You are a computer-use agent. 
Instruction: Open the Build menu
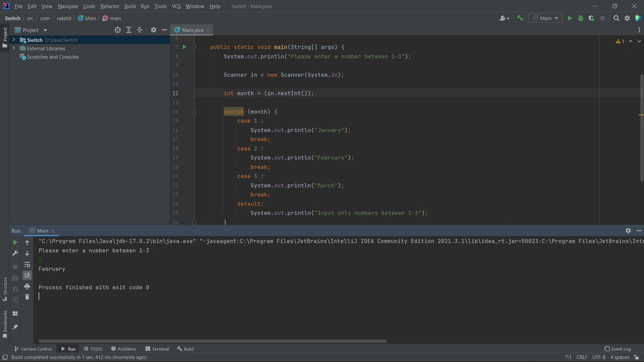pos(130,6)
